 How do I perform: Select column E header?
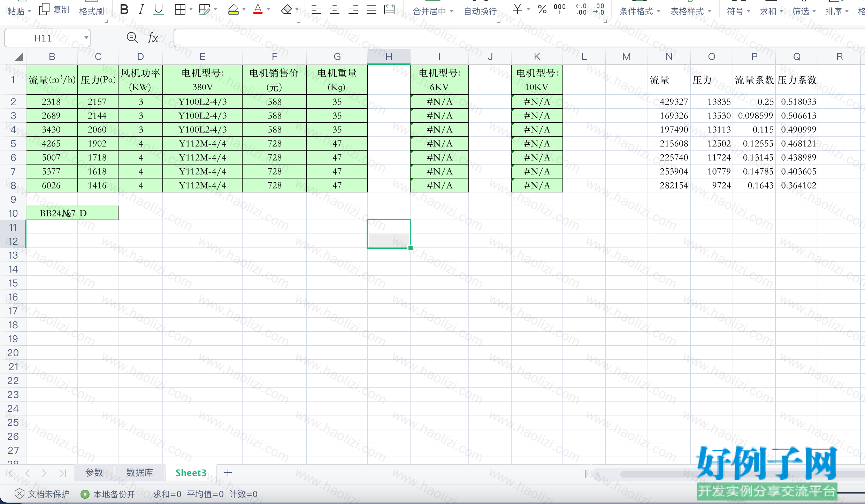[202, 56]
